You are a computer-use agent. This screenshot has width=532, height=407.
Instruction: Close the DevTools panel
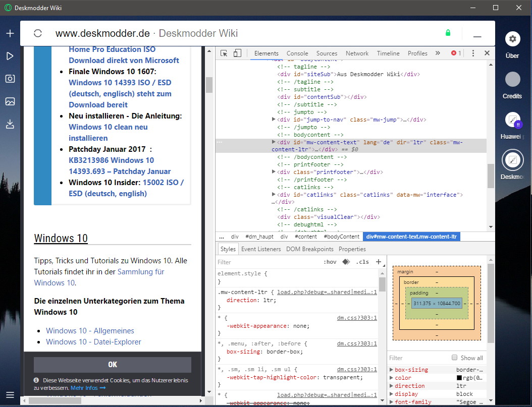click(x=487, y=53)
